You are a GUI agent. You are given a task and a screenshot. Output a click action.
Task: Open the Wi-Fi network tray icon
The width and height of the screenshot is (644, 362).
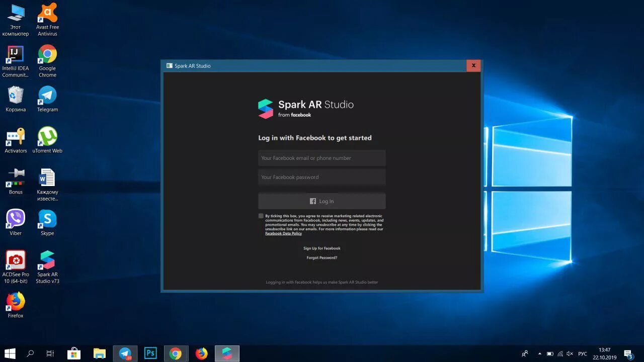coord(560,353)
